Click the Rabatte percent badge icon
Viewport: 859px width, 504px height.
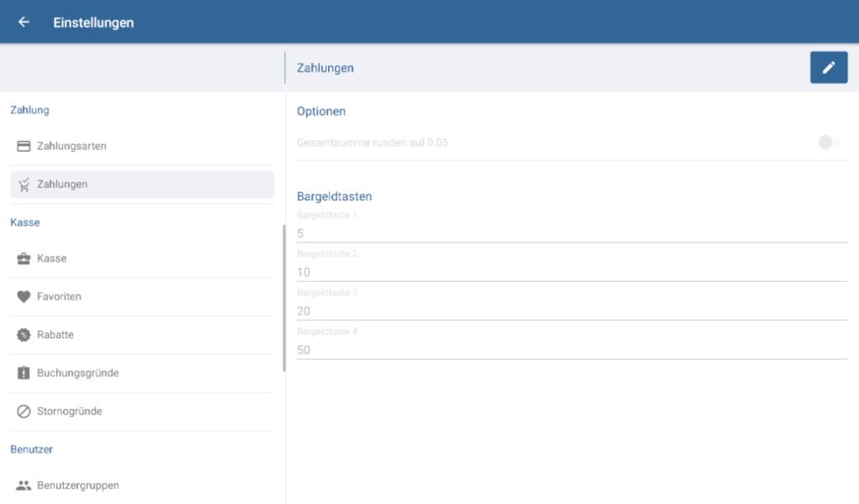23,335
